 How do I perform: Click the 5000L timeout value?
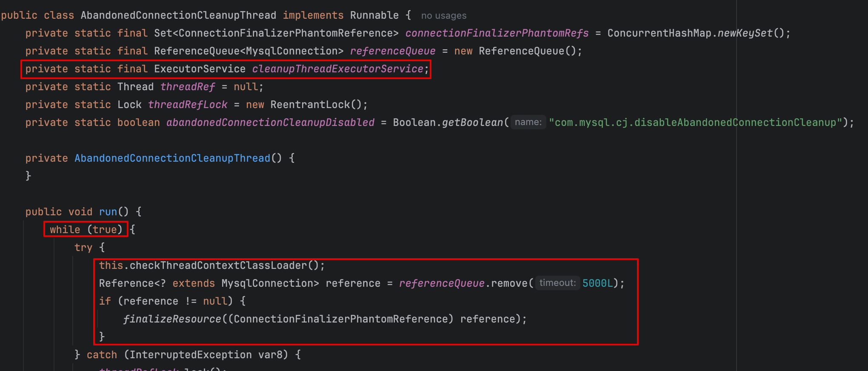pos(597,283)
